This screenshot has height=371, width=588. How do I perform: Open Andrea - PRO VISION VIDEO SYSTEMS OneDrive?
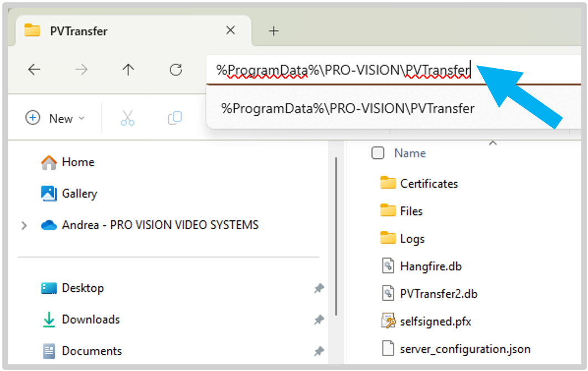pos(149,225)
